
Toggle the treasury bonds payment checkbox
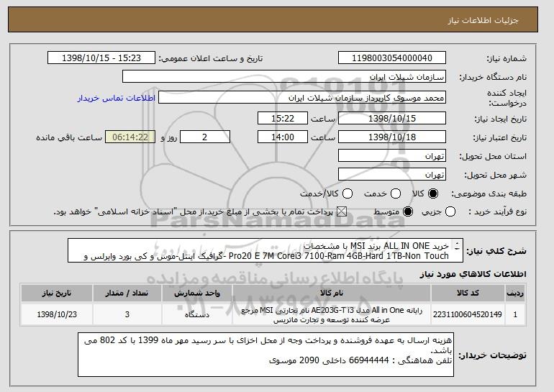342,212
